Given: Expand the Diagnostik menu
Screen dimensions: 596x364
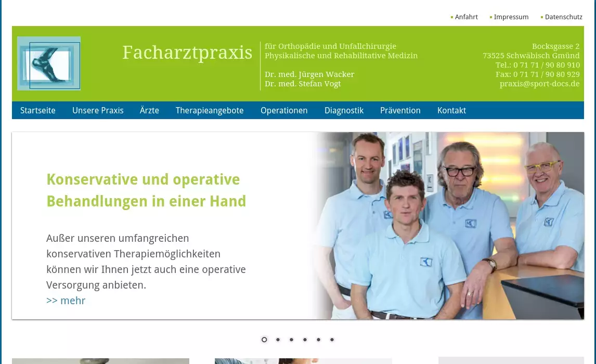Looking at the screenshot, I should [344, 110].
